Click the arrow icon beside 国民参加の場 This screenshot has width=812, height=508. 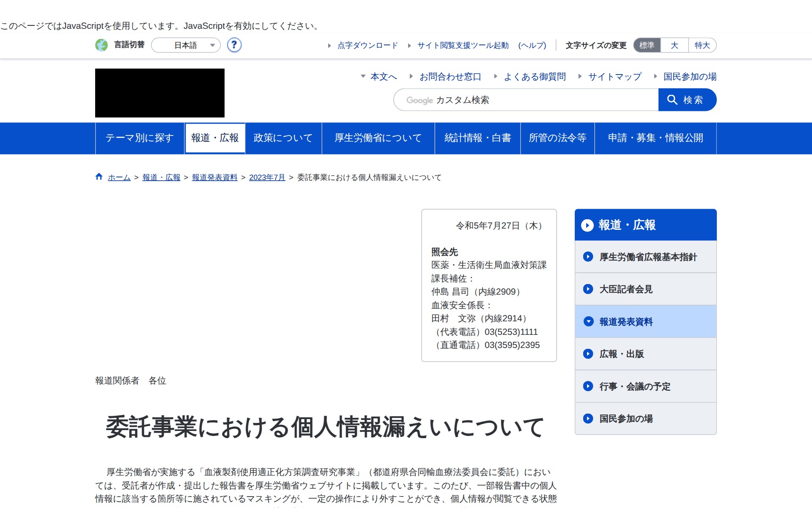pos(587,419)
